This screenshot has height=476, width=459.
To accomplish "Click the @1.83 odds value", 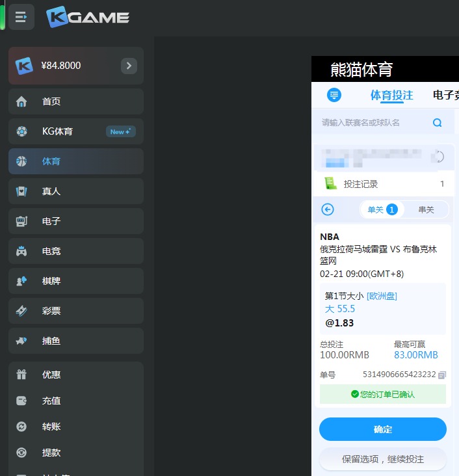I will [x=339, y=323].
